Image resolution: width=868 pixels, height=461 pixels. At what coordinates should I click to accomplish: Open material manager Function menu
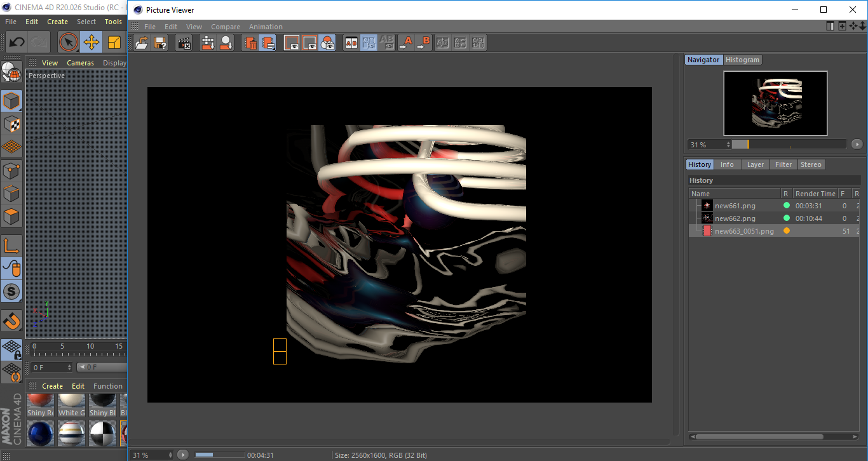coord(108,386)
